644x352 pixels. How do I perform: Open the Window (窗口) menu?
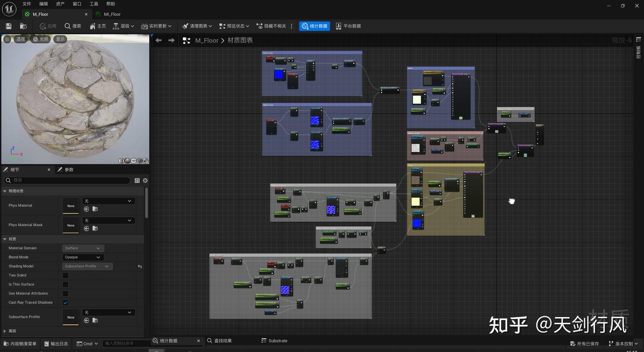(x=77, y=4)
